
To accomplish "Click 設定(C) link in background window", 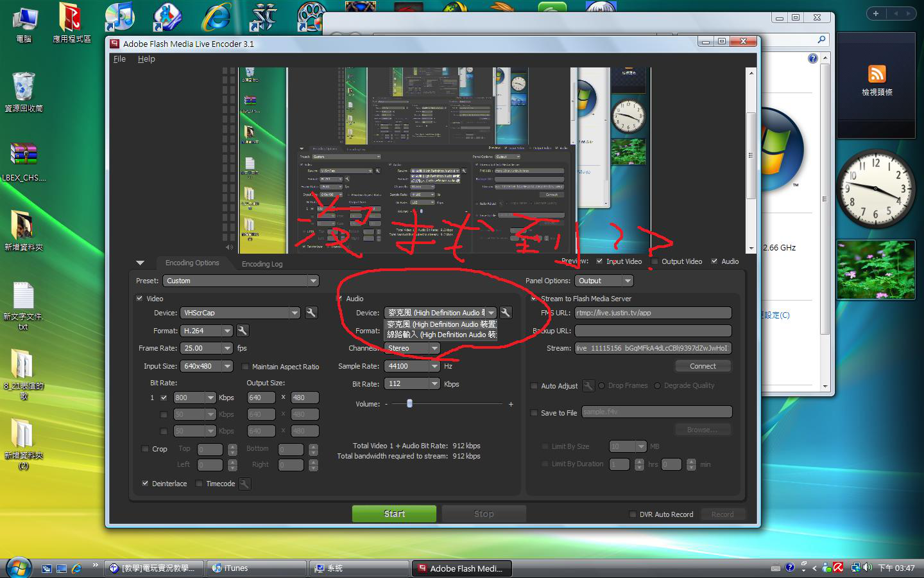I will pyautogui.click(x=776, y=315).
